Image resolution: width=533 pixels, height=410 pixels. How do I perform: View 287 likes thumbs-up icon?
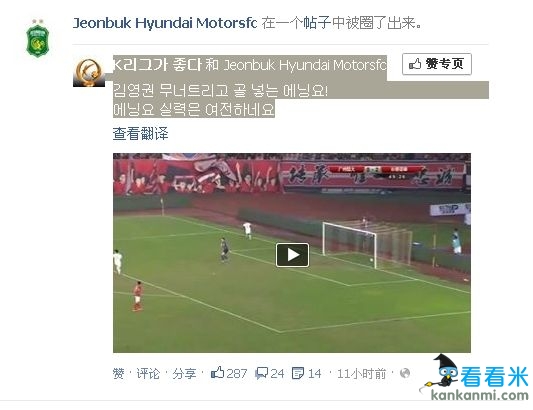[218, 373]
